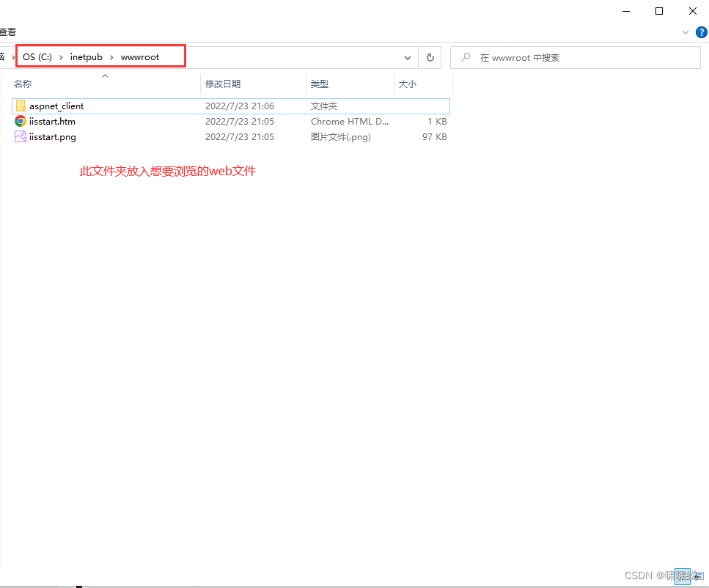Navigate to inetpub in the breadcrumb

[x=87, y=57]
